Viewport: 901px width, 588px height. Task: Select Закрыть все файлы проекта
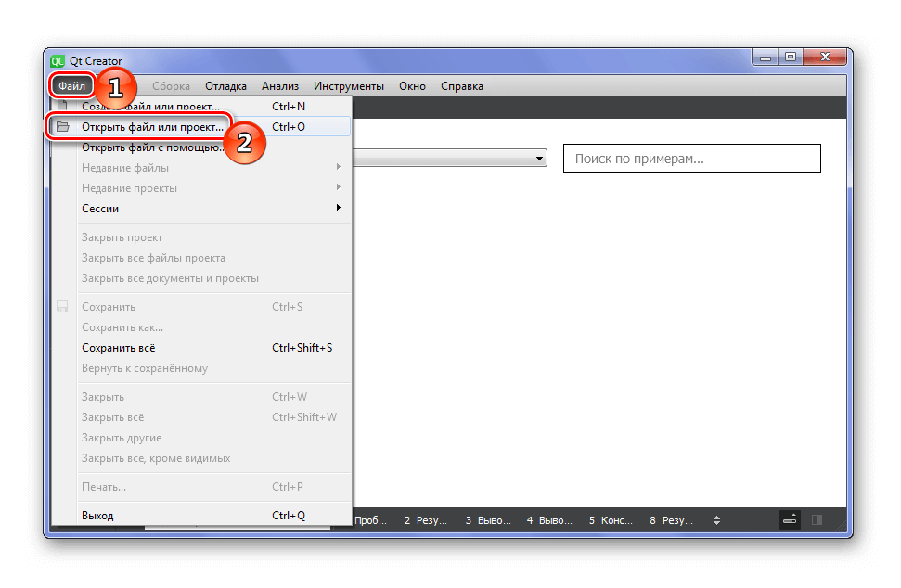tap(201, 258)
